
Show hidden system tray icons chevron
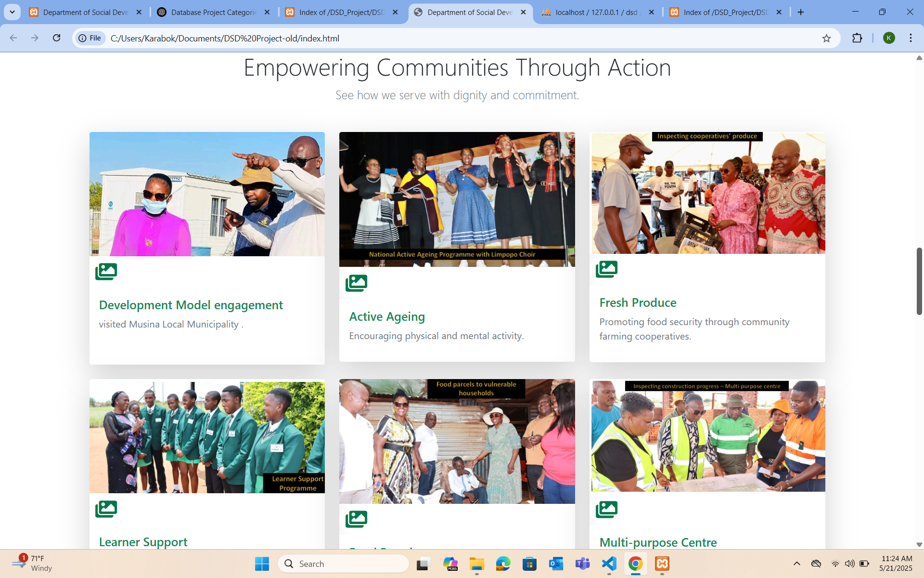click(797, 564)
